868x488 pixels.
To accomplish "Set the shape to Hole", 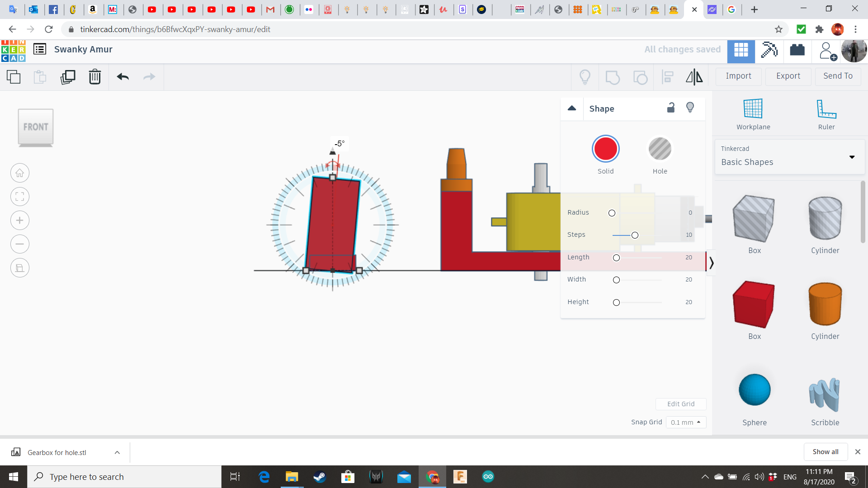I will (660, 149).
